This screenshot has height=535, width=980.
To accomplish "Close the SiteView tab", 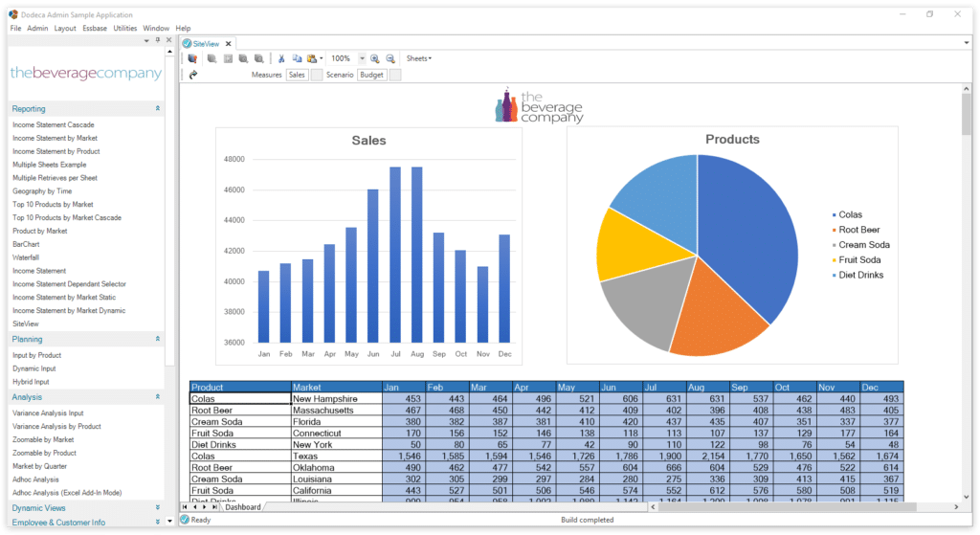I will coord(228,44).
